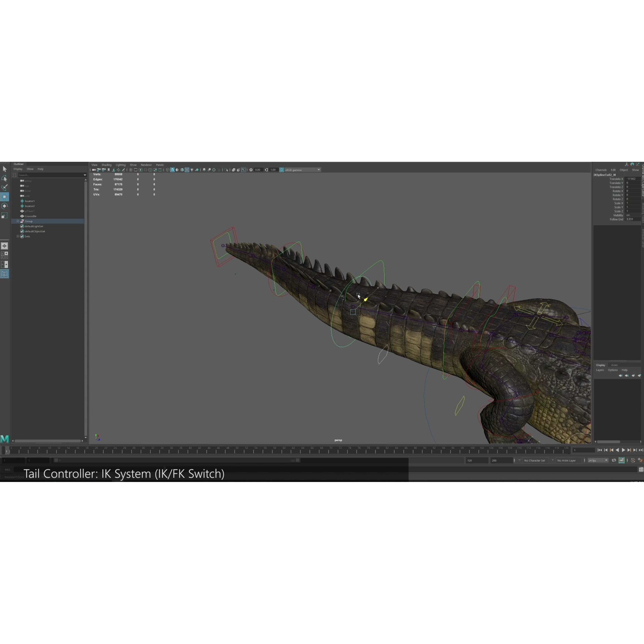The image size is (644, 644).
Task: Select locator1 in the Outliner
Action: pyautogui.click(x=30, y=201)
